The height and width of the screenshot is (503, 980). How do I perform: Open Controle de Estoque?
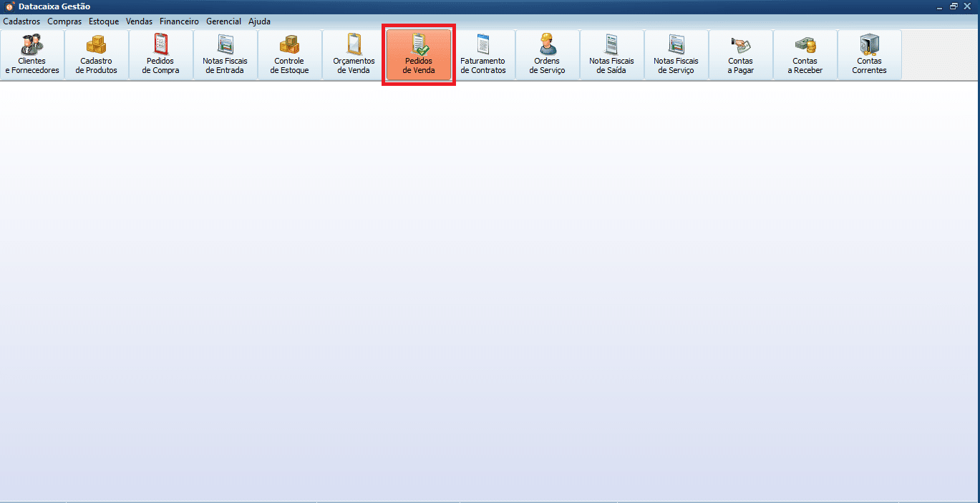[290, 55]
